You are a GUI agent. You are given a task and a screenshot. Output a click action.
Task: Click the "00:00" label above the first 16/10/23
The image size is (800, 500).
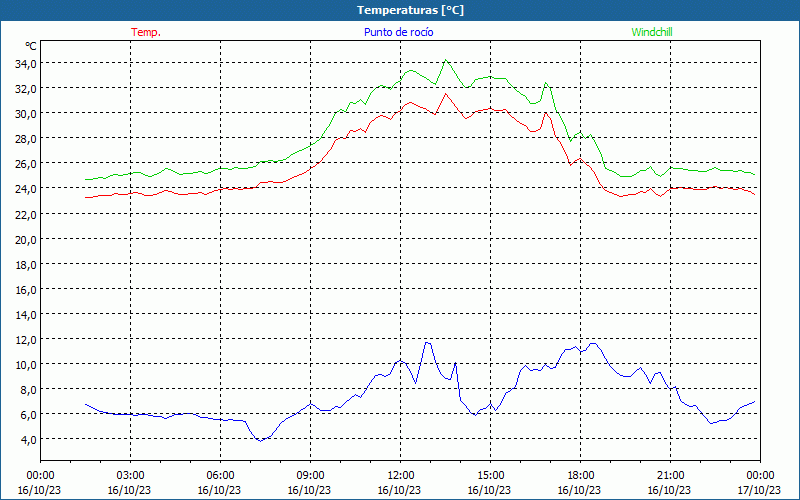[x=40, y=476]
